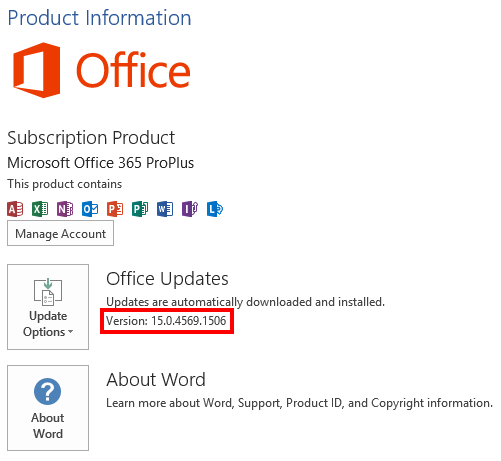Click the Microsoft Office 365 ProPlus text

[x=100, y=163]
